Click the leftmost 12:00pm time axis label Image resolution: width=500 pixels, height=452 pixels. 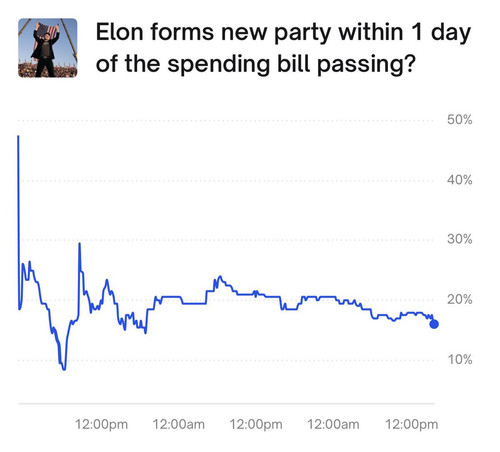(101, 425)
